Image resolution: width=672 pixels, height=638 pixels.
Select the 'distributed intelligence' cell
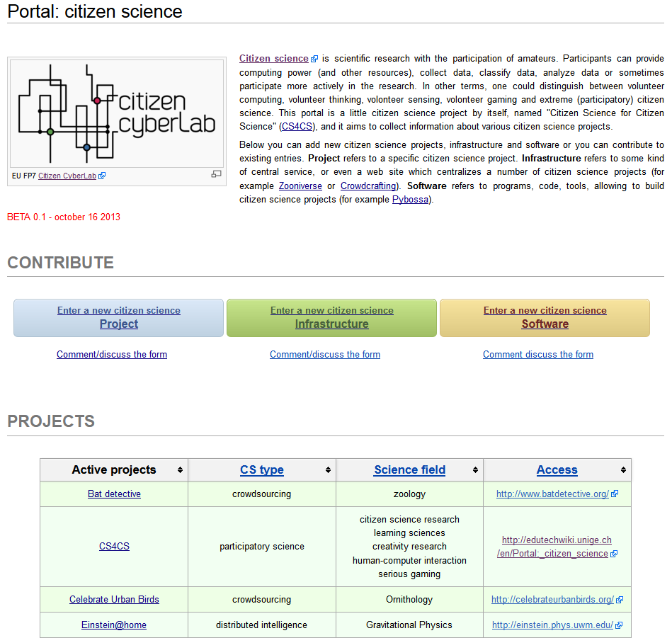[x=261, y=625]
